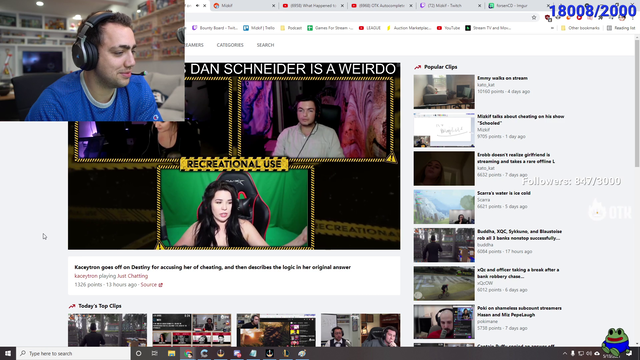The width and height of the screenshot is (640, 360).
Task: Open the Other bookmarks folder
Action: tap(580, 28)
